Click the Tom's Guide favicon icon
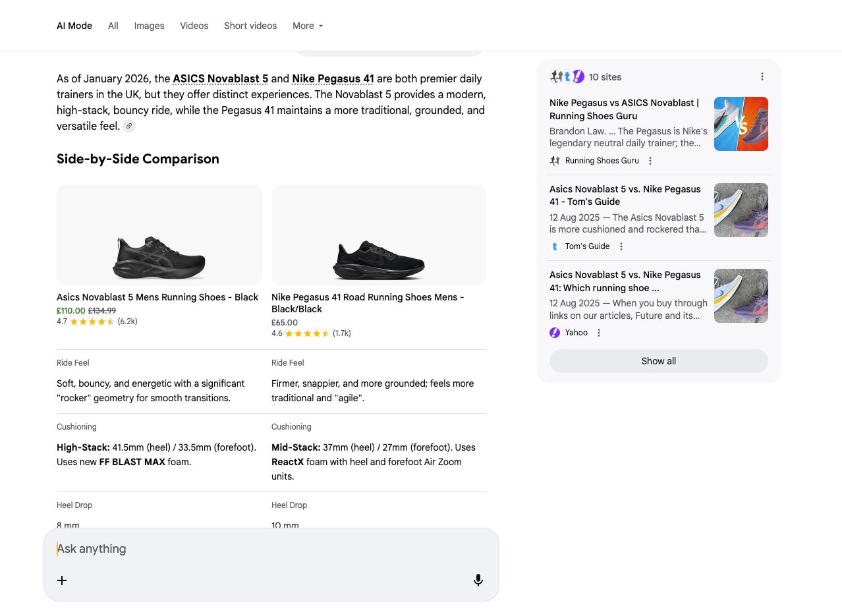 click(x=554, y=246)
